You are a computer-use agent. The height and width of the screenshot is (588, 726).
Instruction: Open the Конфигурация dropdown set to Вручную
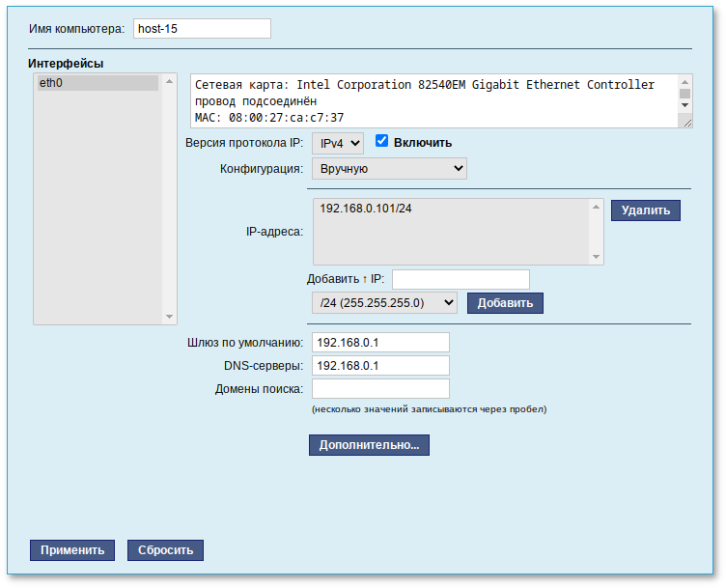389,169
